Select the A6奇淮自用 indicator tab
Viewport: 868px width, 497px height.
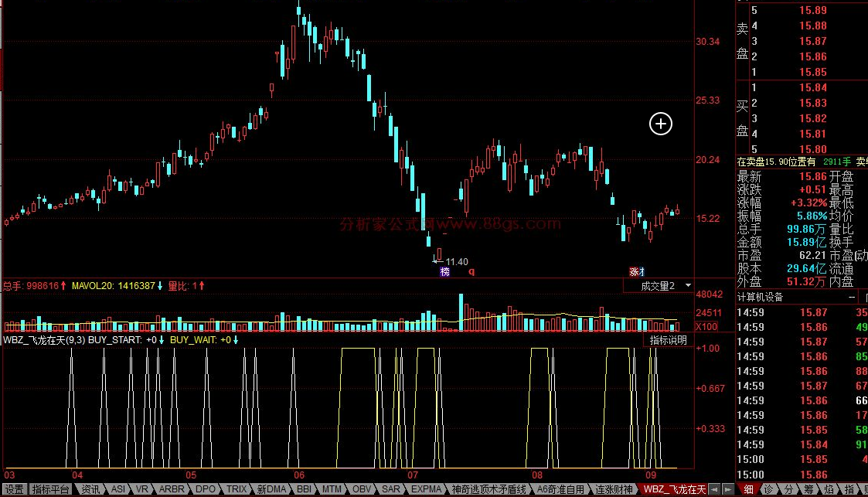click(x=560, y=489)
